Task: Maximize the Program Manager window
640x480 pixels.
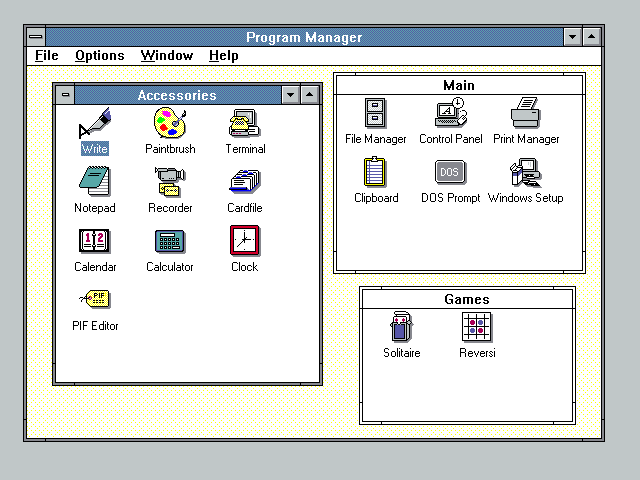Action: (x=591, y=37)
